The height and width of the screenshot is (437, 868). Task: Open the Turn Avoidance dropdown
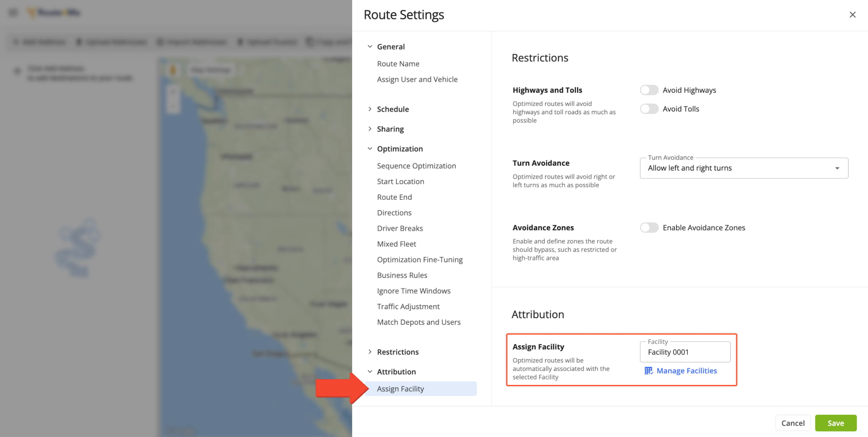coord(743,168)
